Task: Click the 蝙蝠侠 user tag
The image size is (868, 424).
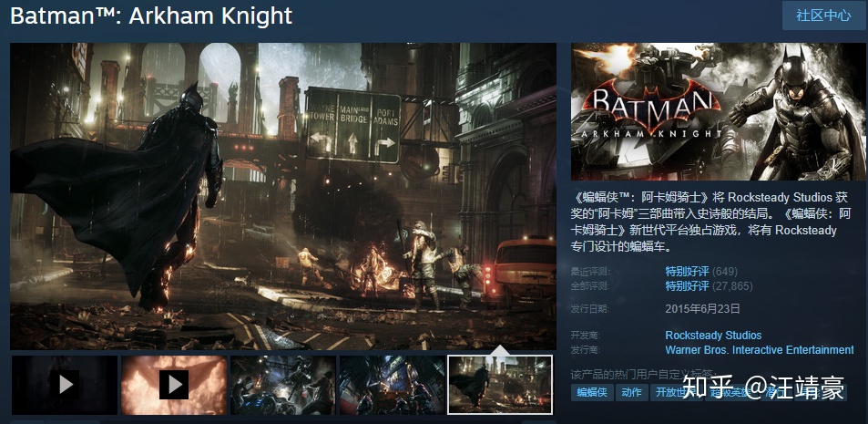Action: pyautogui.click(x=592, y=392)
